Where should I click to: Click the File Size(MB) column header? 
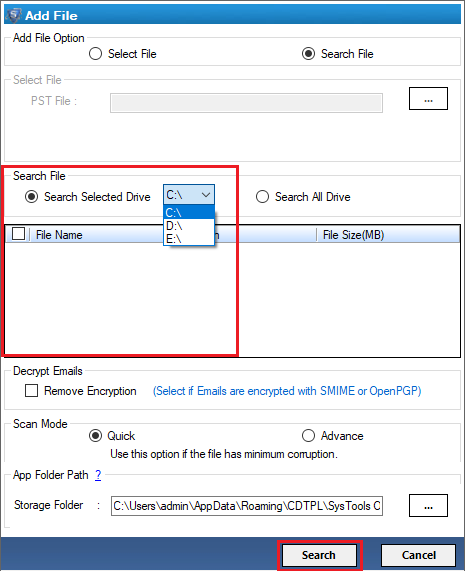(353, 235)
